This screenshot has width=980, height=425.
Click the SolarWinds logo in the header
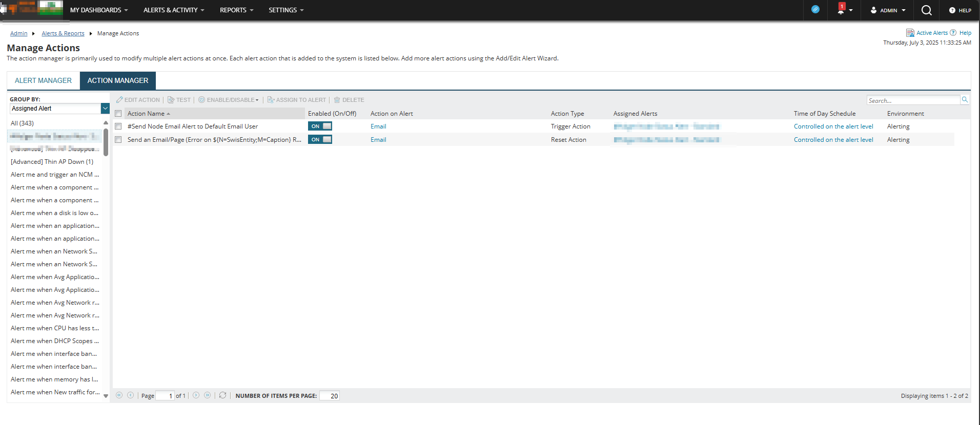32,9
